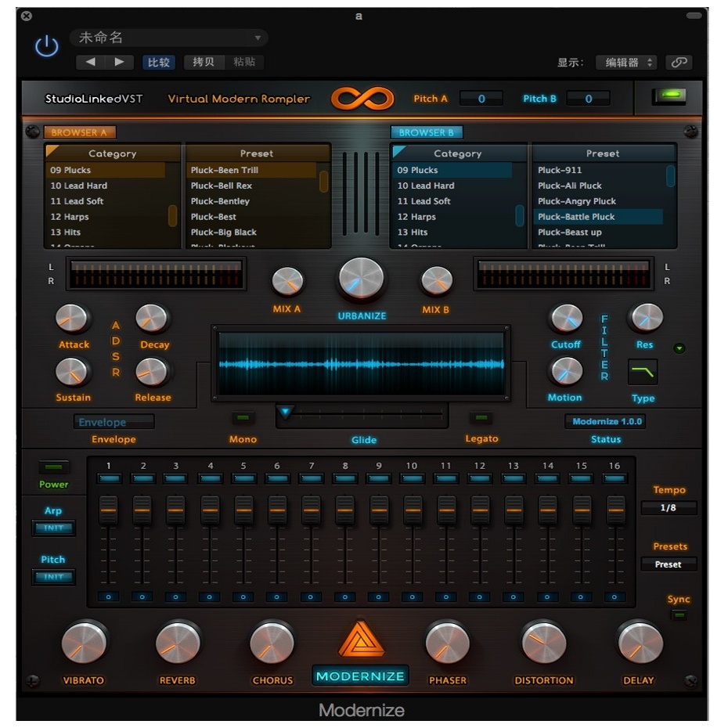Open the Pitch INIT selector
This screenshot has height=728, width=728.
coord(53,577)
